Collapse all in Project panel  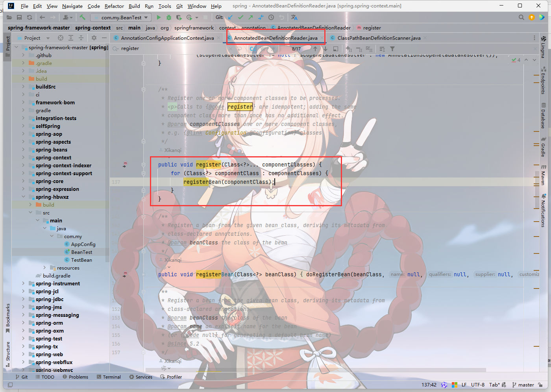point(81,38)
